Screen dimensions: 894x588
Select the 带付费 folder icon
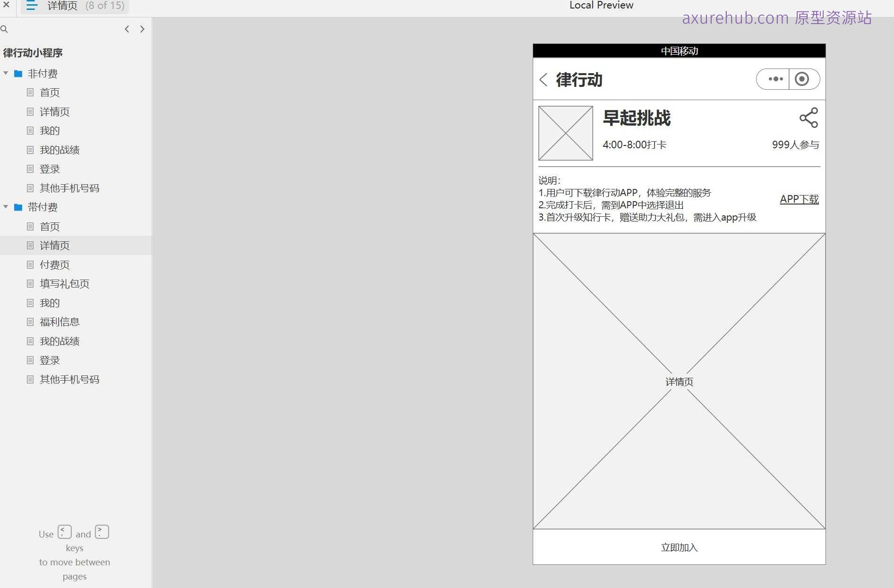click(x=18, y=207)
